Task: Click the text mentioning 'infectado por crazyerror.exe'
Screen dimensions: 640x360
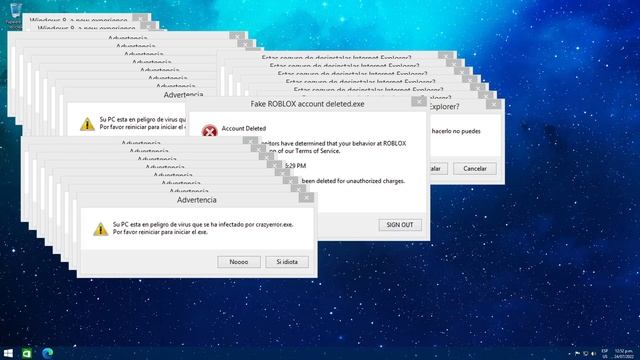Action: click(203, 224)
